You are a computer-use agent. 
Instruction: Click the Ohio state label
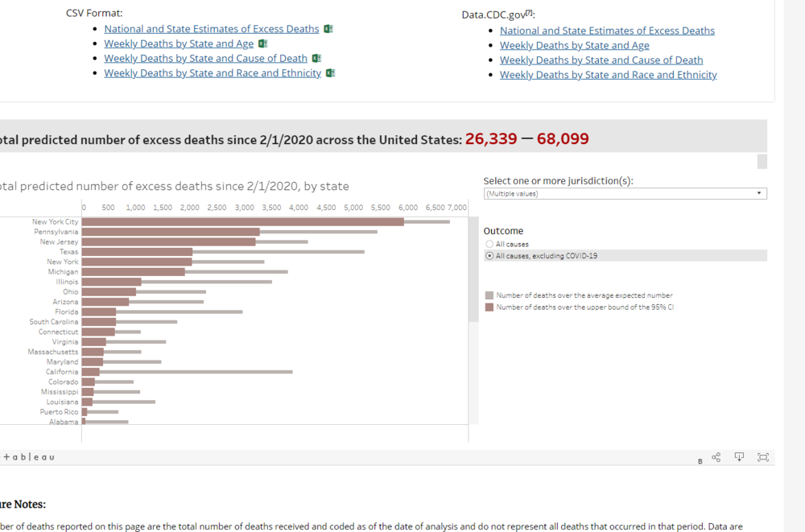coord(71,291)
